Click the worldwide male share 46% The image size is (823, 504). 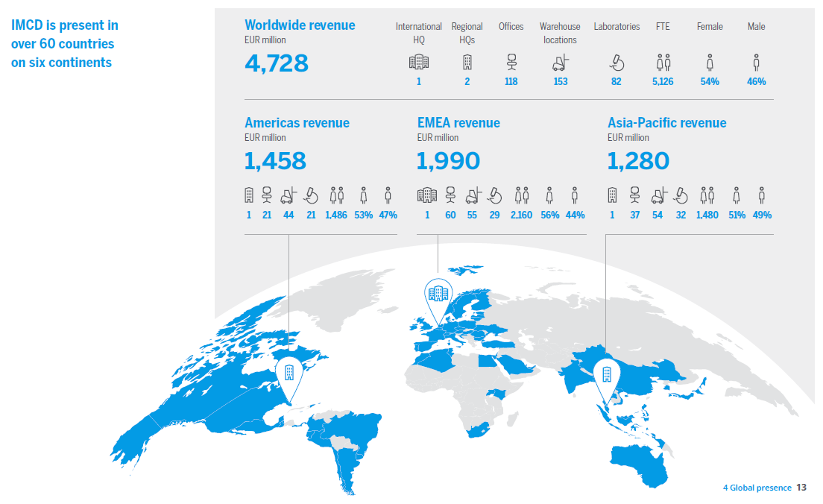(757, 81)
